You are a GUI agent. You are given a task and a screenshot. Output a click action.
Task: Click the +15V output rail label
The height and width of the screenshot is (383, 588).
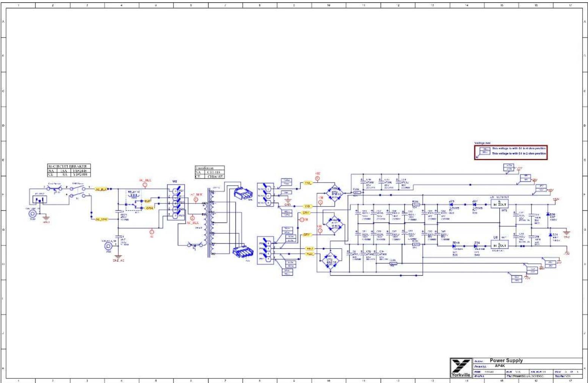pyautogui.click(x=556, y=199)
